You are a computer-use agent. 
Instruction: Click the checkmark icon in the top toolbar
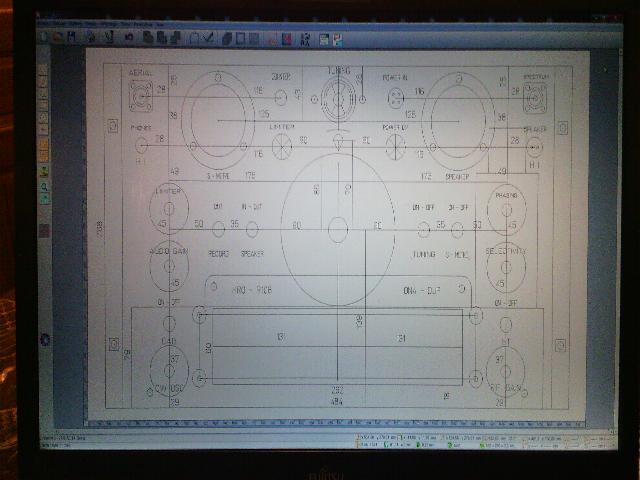(209, 37)
